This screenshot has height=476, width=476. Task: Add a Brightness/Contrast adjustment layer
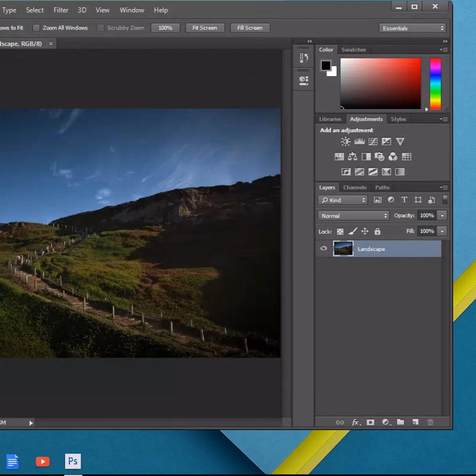pos(345,141)
